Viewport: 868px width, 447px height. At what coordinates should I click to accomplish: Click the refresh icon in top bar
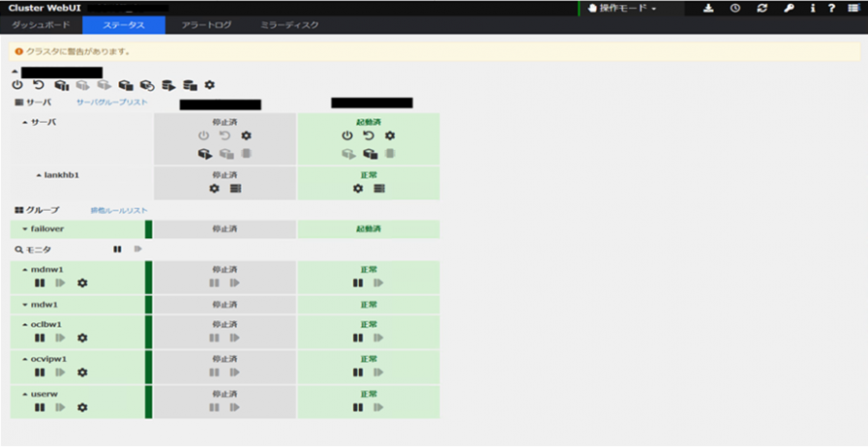(762, 9)
